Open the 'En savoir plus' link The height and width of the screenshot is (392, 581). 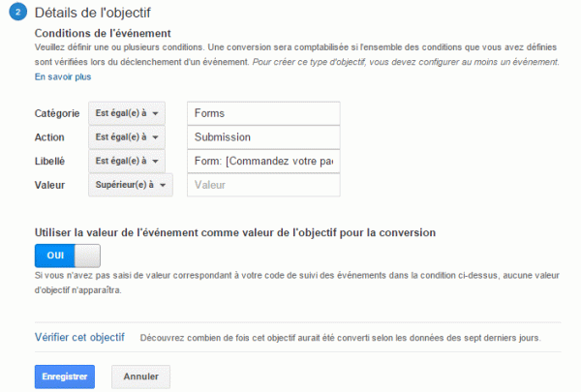coord(63,76)
